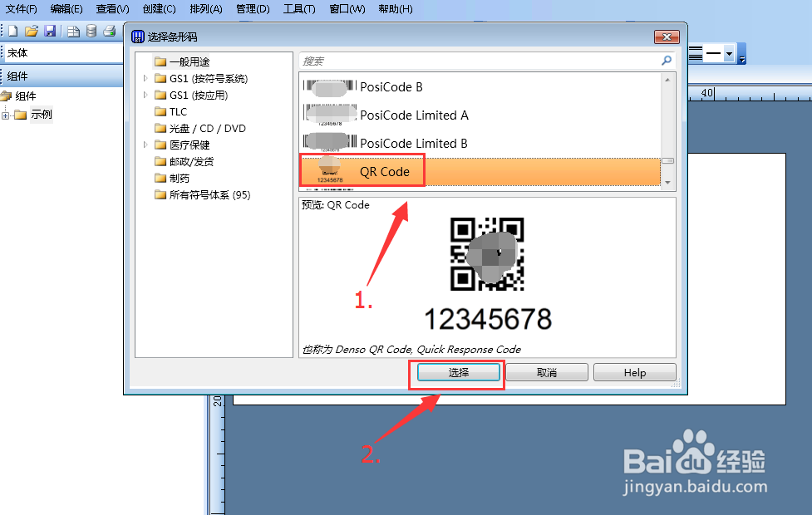Select the 光盘 / CD / DVD folder
Image resolution: width=812 pixels, height=515 pixels.
pos(200,129)
